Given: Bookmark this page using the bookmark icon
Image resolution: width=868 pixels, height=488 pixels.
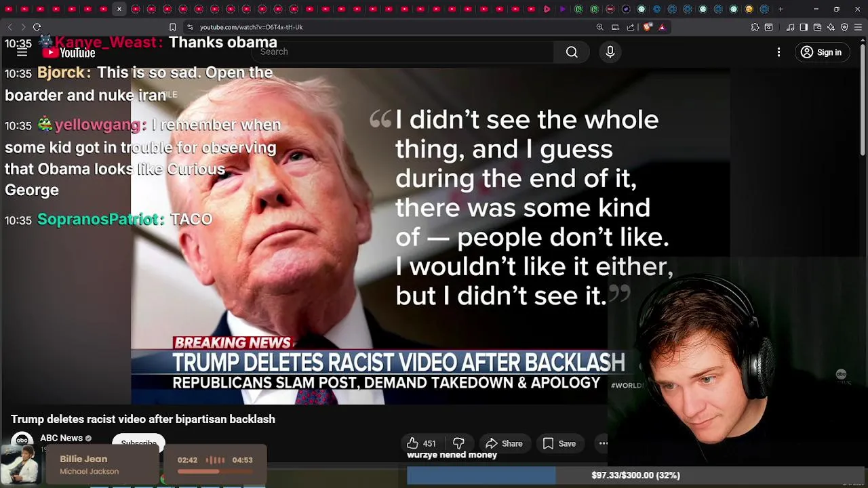Looking at the screenshot, I should click(172, 27).
